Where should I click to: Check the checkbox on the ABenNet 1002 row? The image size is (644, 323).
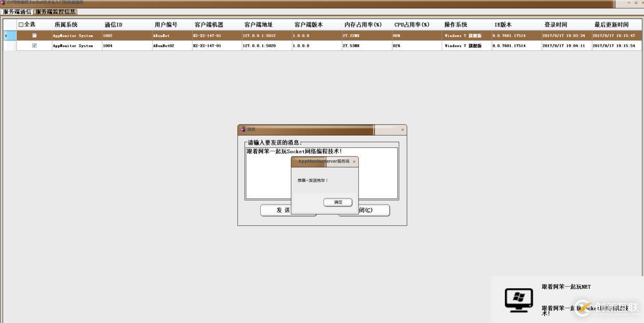(x=34, y=35)
